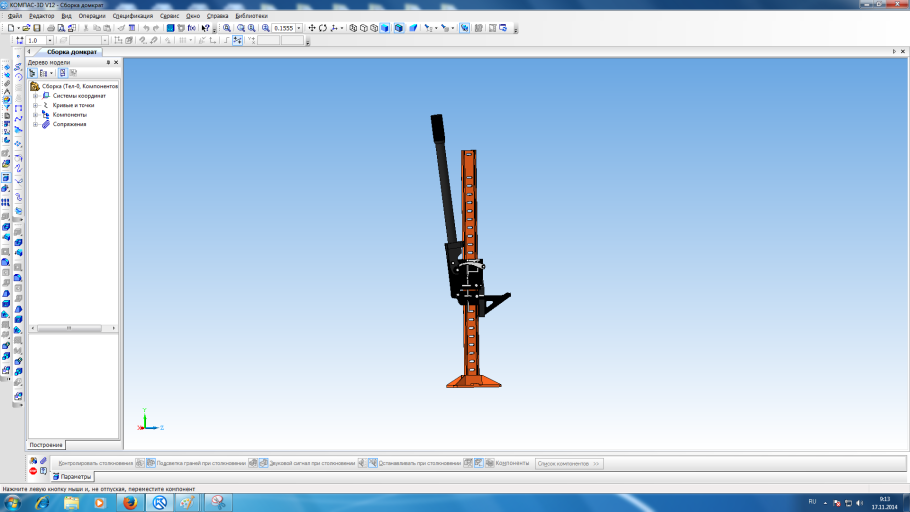Expand the 'Компоненты' tree node
910x512 pixels.
pyautogui.click(x=35, y=114)
